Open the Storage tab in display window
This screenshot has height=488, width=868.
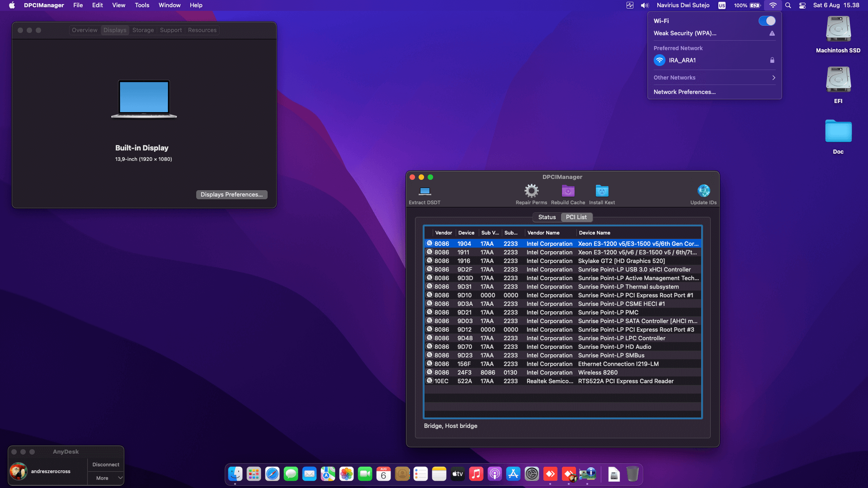[x=143, y=30]
